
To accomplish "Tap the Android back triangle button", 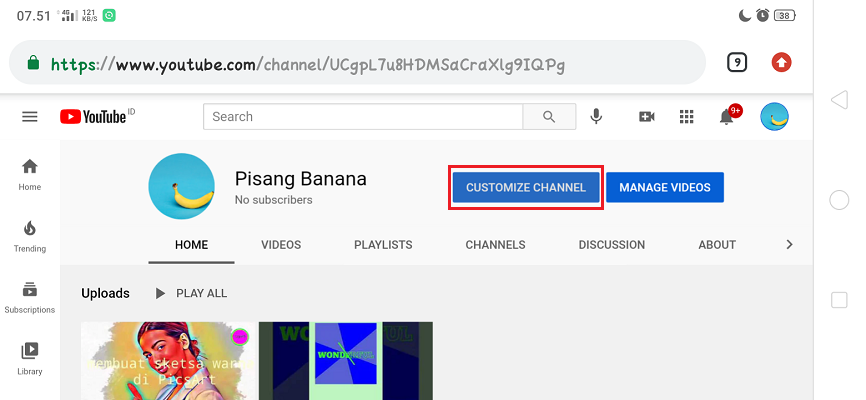I will (839, 100).
